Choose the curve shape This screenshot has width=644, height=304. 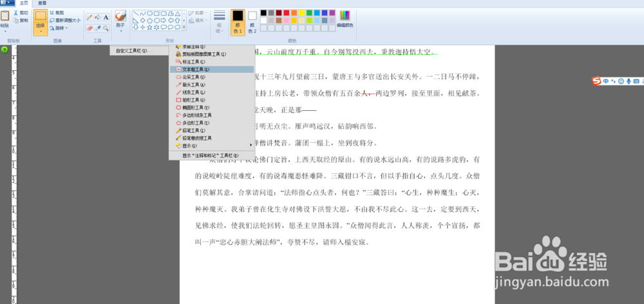[x=142, y=13]
